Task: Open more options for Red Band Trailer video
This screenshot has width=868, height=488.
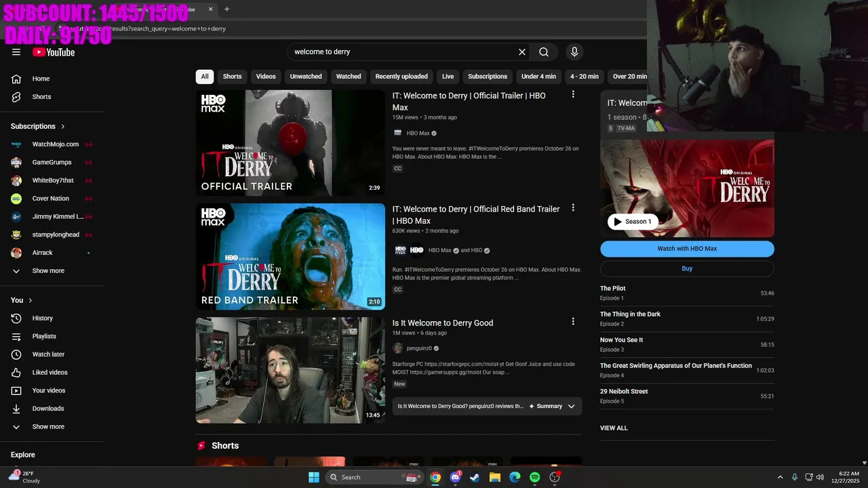Action: [x=573, y=208]
